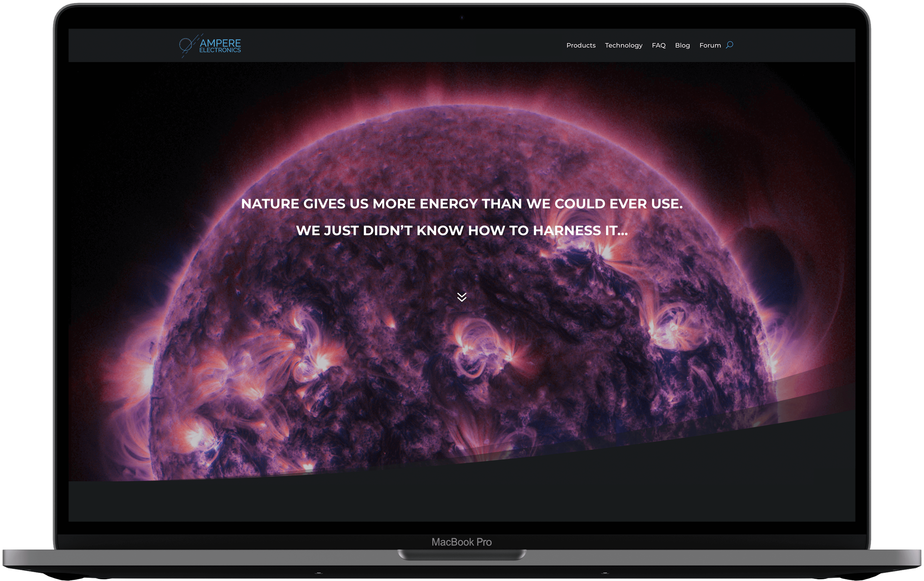Click the webcam dot above the screen
The width and height of the screenshot is (924, 581).
(x=462, y=17)
